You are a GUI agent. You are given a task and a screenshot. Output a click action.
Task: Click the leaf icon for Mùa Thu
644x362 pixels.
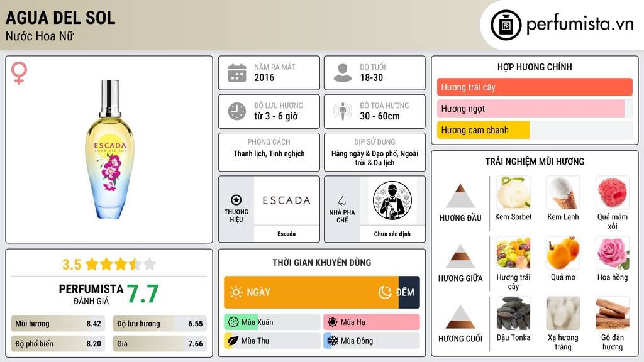(x=233, y=341)
